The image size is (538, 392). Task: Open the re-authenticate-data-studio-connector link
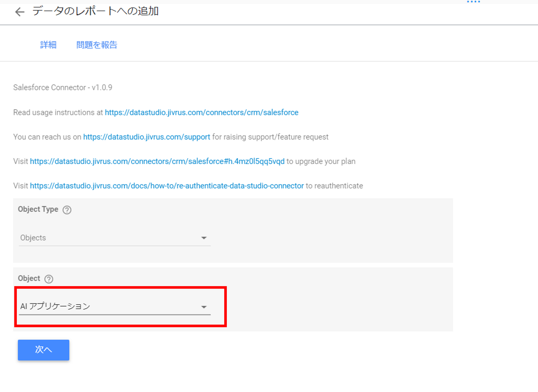point(167,186)
